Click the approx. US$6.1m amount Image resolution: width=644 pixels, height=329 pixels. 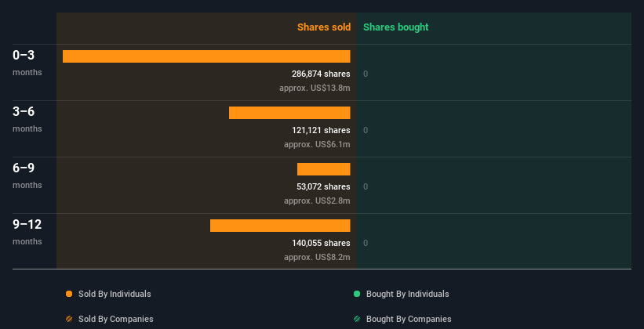click(x=317, y=144)
